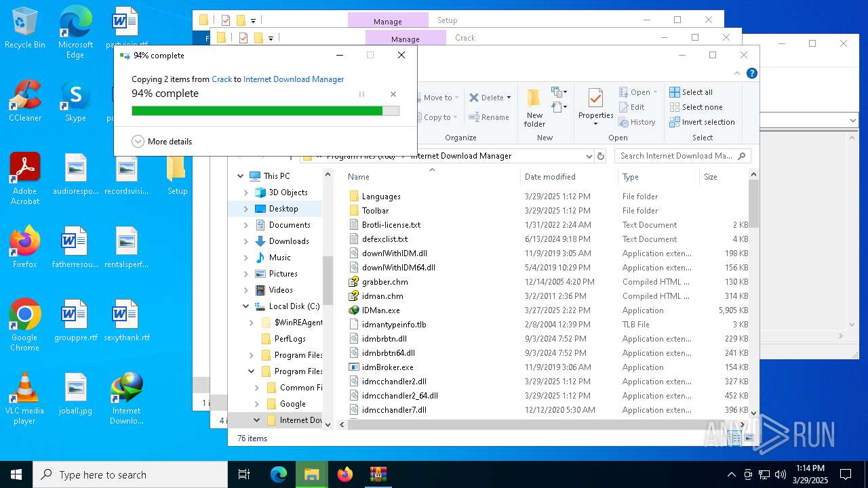Image resolution: width=868 pixels, height=488 pixels.
Task: Select fatherresou document on desktop
Action: pyautogui.click(x=75, y=247)
